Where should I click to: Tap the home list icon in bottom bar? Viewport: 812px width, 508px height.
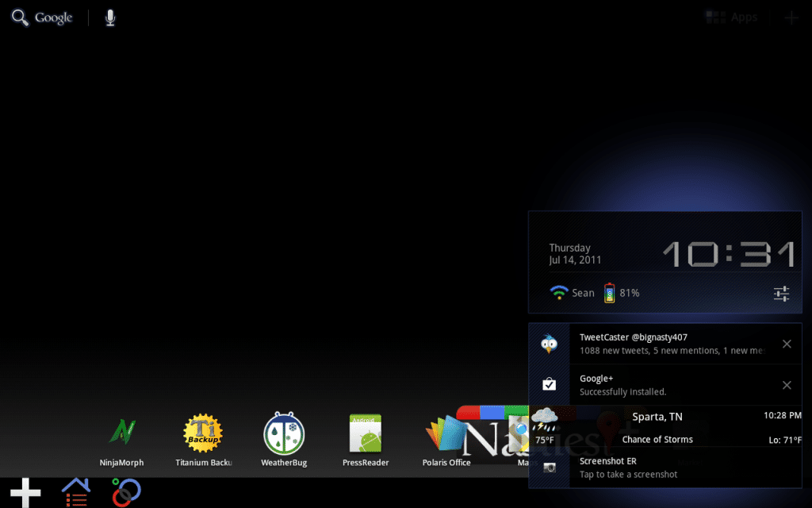point(76,492)
